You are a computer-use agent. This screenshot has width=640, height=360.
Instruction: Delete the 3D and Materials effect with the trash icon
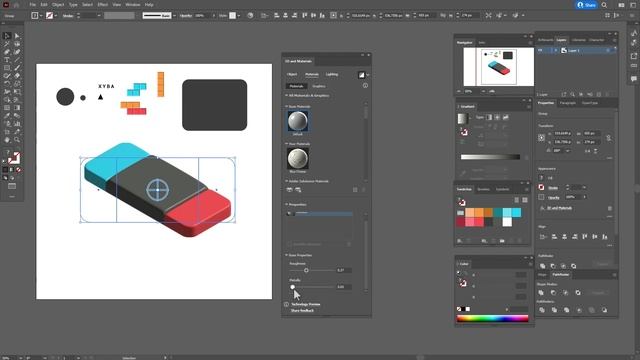(610, 208)
